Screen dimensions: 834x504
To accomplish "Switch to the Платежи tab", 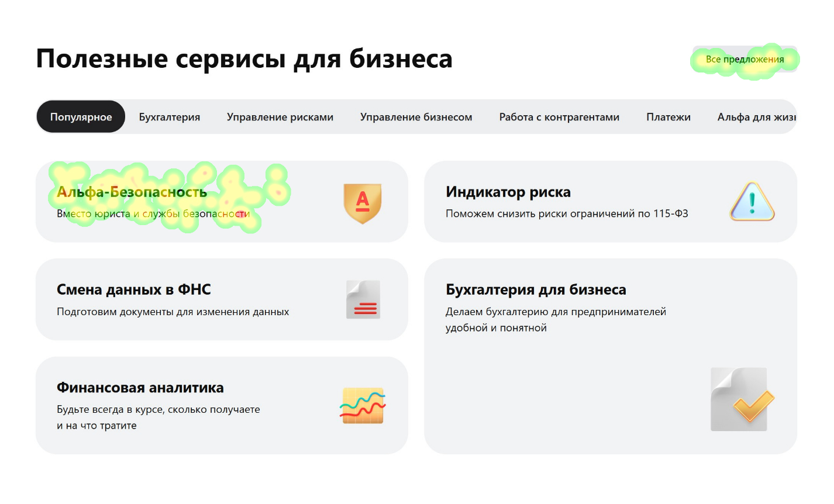I will (x=668, y=117).
